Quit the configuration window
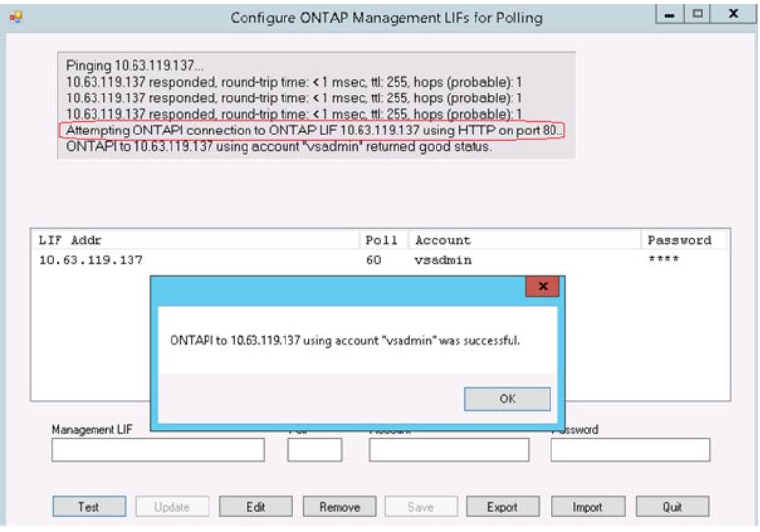Image resolution: width=760 pixels, height=532 pixels. coord(670,506)
